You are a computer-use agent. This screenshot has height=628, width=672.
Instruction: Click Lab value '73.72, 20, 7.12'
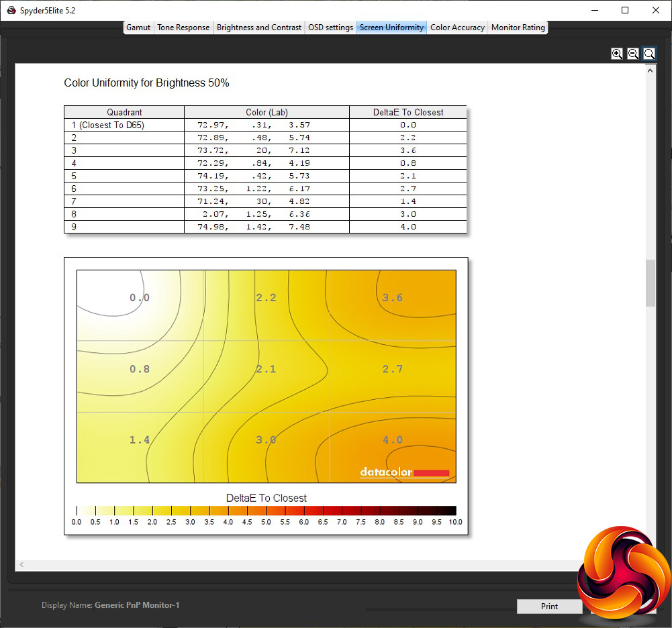point(254,150)
